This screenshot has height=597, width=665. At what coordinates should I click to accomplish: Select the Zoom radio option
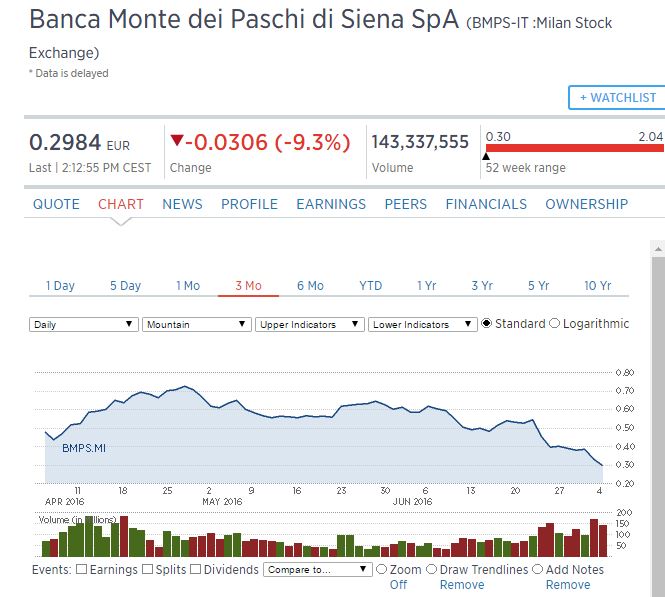coord(381,569)
